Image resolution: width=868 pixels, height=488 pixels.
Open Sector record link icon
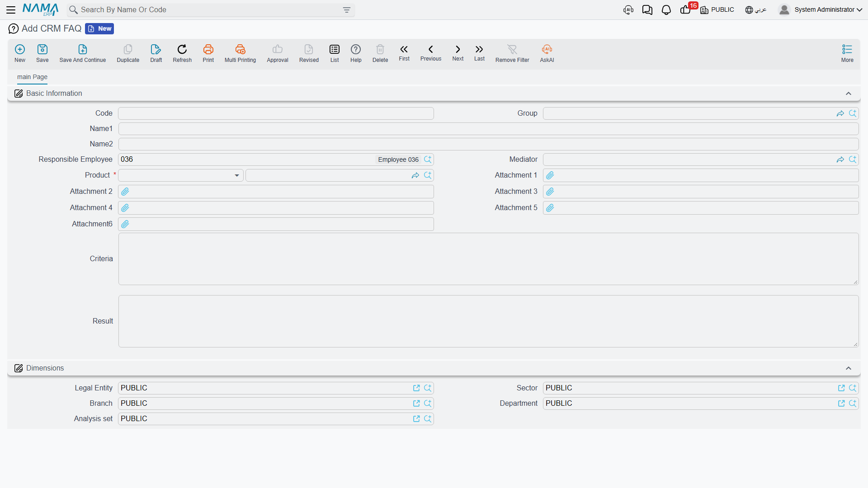[x=841, y=388]
